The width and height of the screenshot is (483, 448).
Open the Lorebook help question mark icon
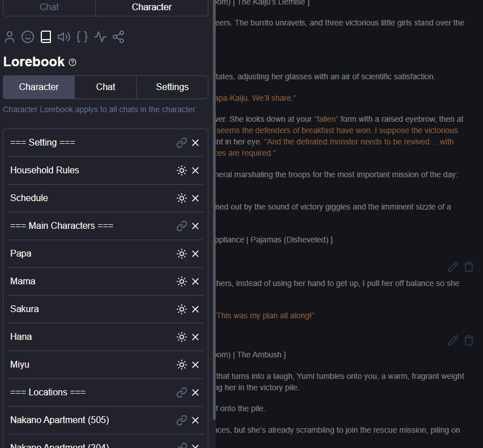pyautogui.click(x=72, y=62)
